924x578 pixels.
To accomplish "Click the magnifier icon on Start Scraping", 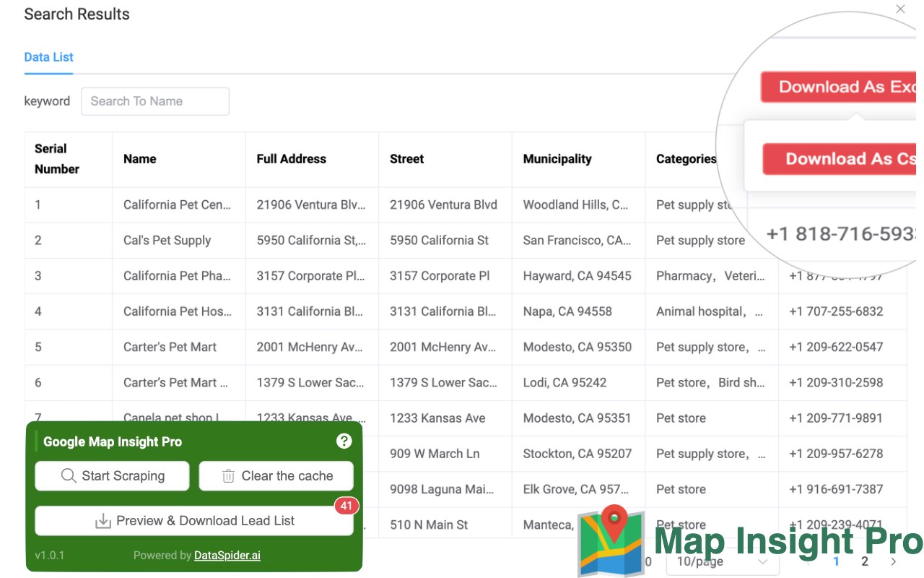I will pyautogui.click(x=69, y=476).
